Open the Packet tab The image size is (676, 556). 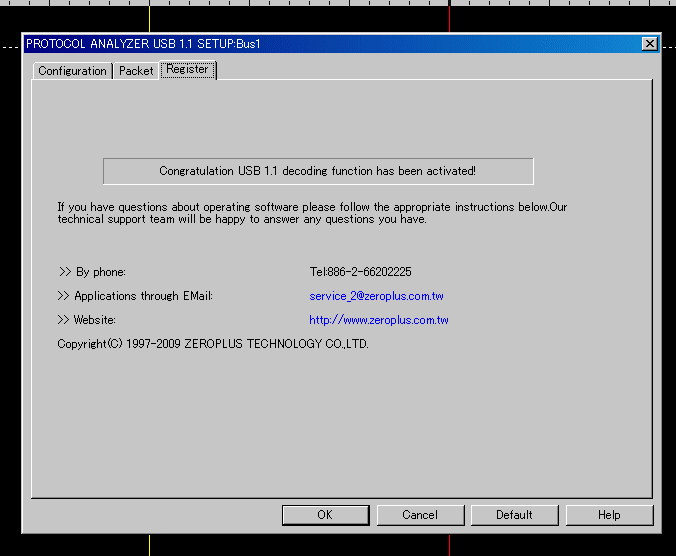tap(136, 71)
